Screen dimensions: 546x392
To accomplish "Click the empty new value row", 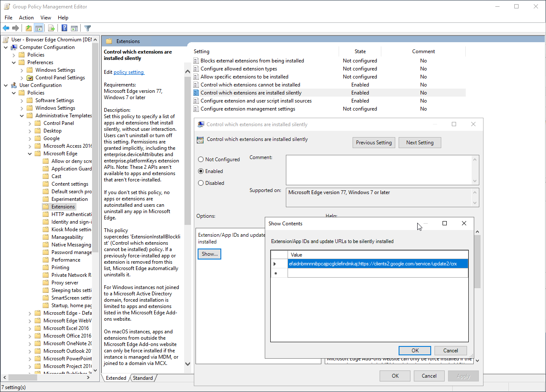I will click(378, 273).
